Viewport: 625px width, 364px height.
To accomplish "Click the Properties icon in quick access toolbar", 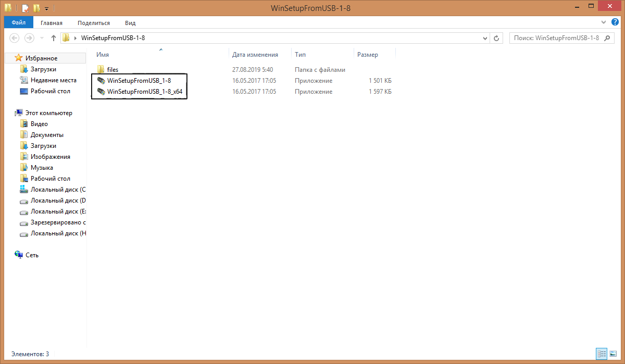I will [25, 8].
